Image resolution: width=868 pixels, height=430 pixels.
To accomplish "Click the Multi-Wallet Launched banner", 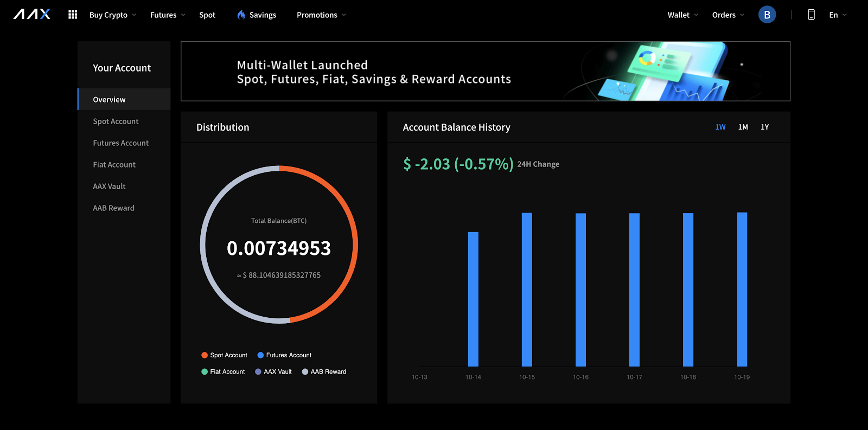I will tap(486, 71).
